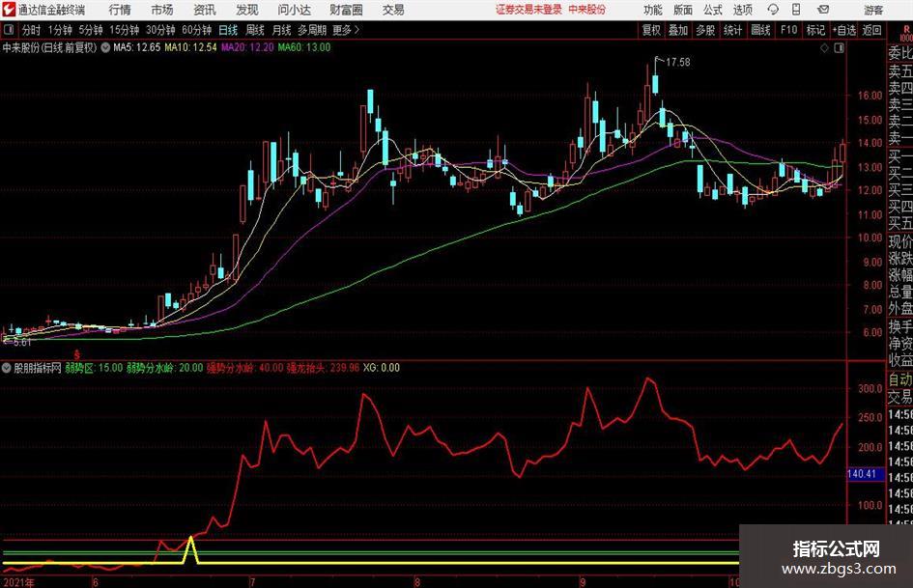Image resolution: width=913 pixels, height=588 pixels.
Task: Click the 中来股份(日线 前复权) chart title
Action: pos(50,47)
